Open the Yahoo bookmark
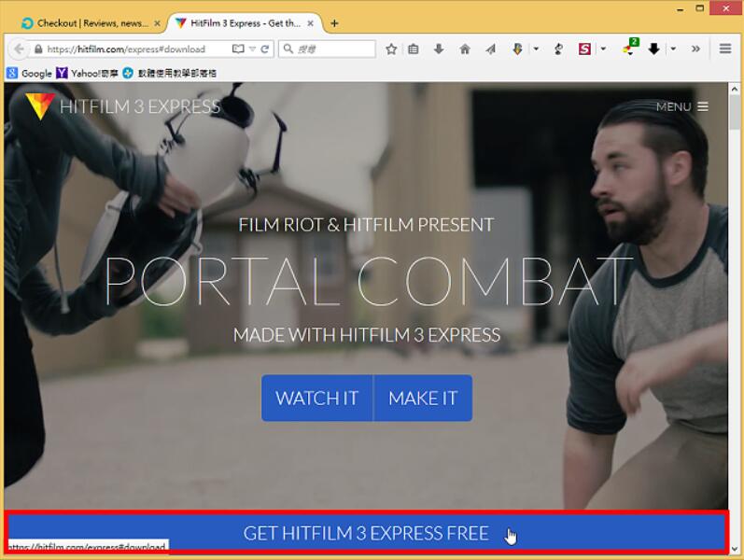Image resolution: width=744 pixels, height=560 pixels. click(x=88, y=73)
